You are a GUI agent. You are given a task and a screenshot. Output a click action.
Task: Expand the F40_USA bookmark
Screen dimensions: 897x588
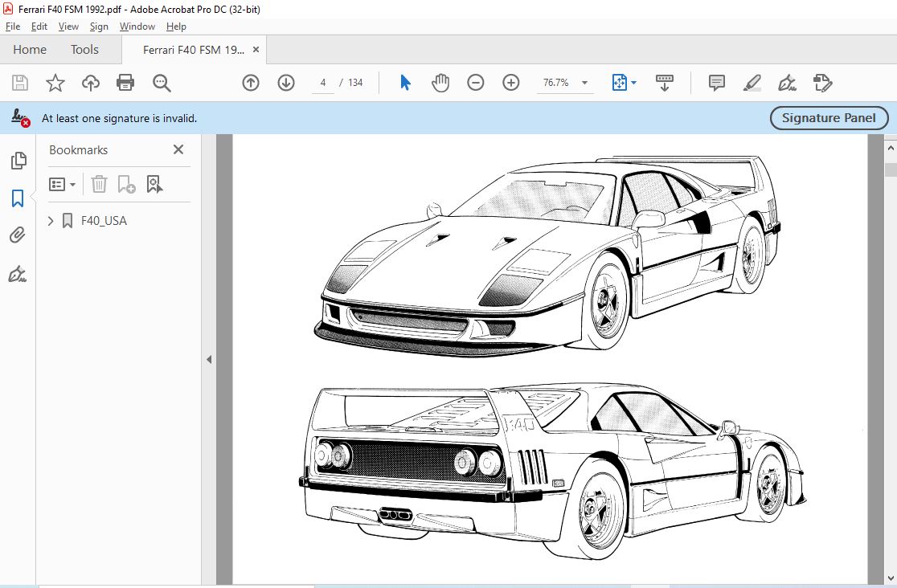(51, 221)
